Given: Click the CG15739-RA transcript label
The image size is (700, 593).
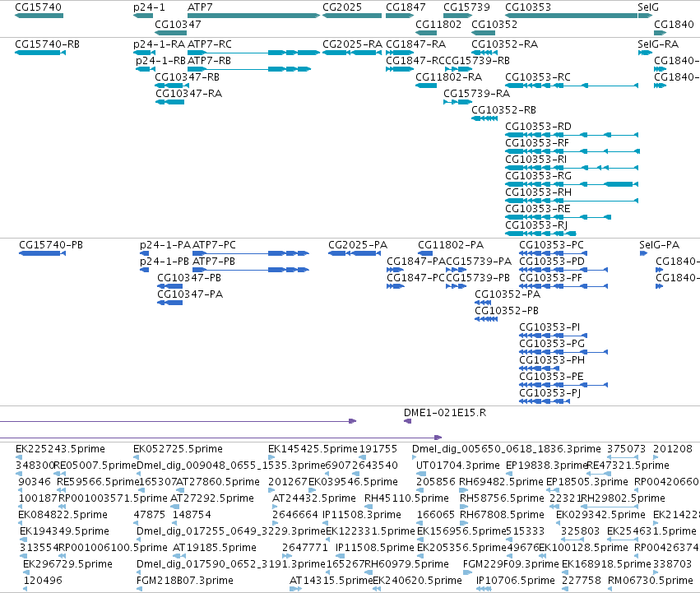Looking at the screenshot, I should pyautogui.click(x=476, y=94).
